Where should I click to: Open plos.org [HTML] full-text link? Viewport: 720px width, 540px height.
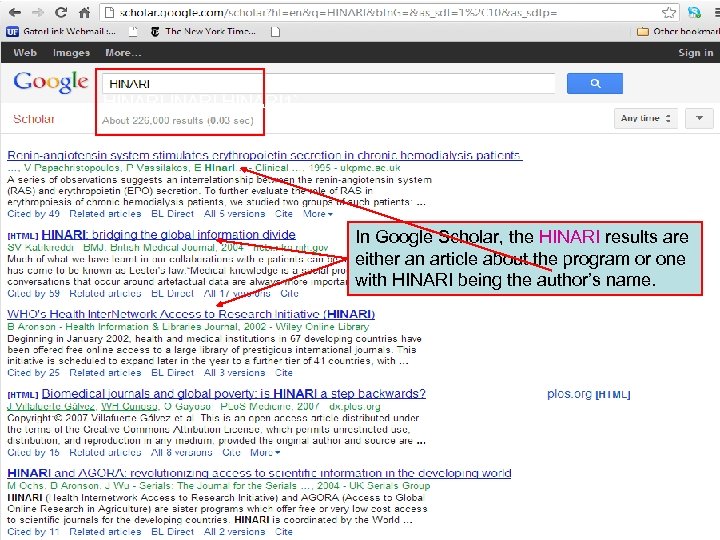click(589, 394)
